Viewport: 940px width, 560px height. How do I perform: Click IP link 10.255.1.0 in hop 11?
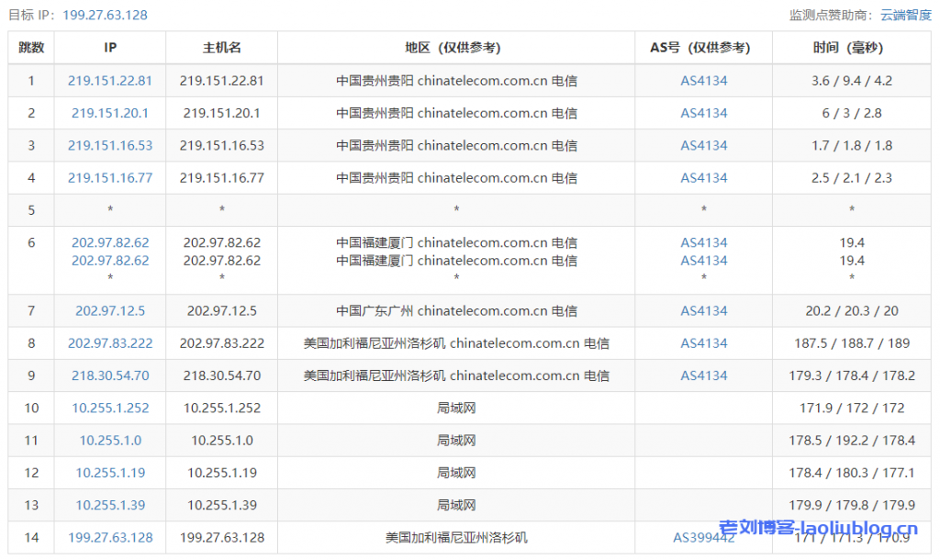[x=110, y=441]
